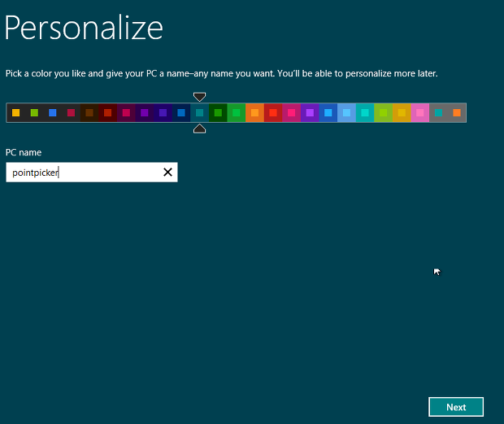
Task: Pick the medium green swatch with bright green square
Action: coord(237,112)
